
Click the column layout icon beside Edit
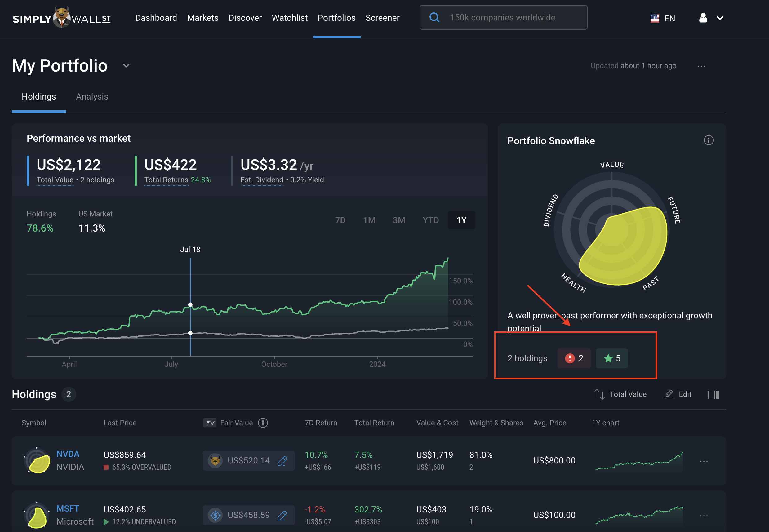[x=714, y=394]
